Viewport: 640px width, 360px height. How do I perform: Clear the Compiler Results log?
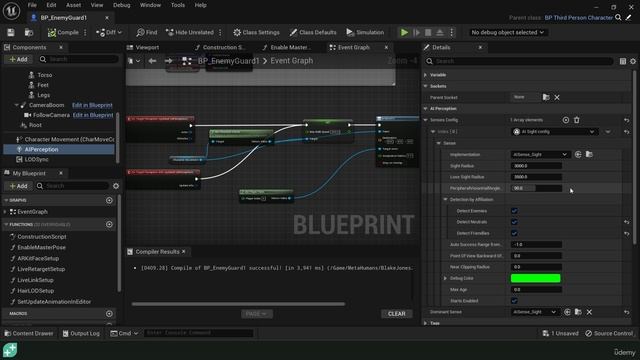396,313
